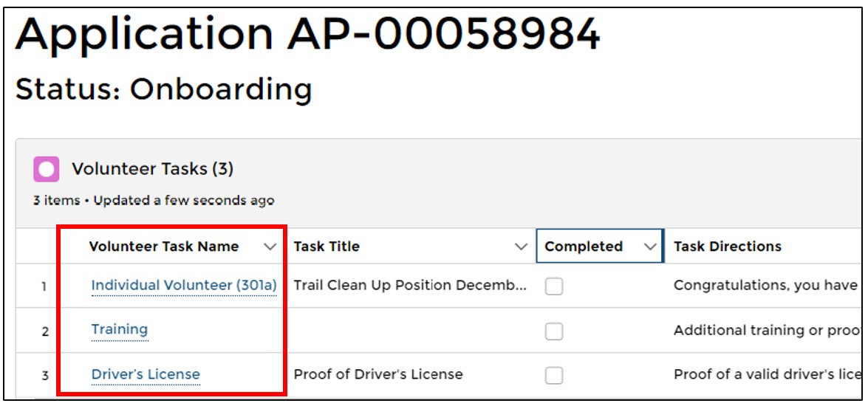
Task: Open Completed column dropdown arrow
Action: coord(650,247)
